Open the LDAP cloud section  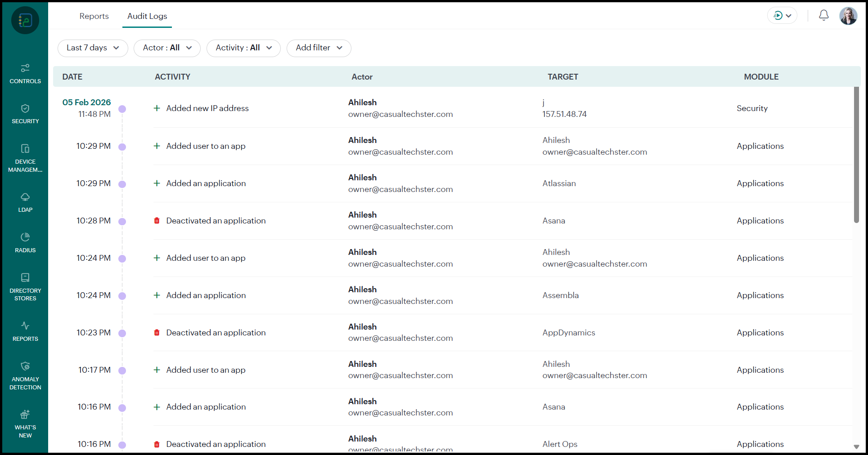[25, 202]
